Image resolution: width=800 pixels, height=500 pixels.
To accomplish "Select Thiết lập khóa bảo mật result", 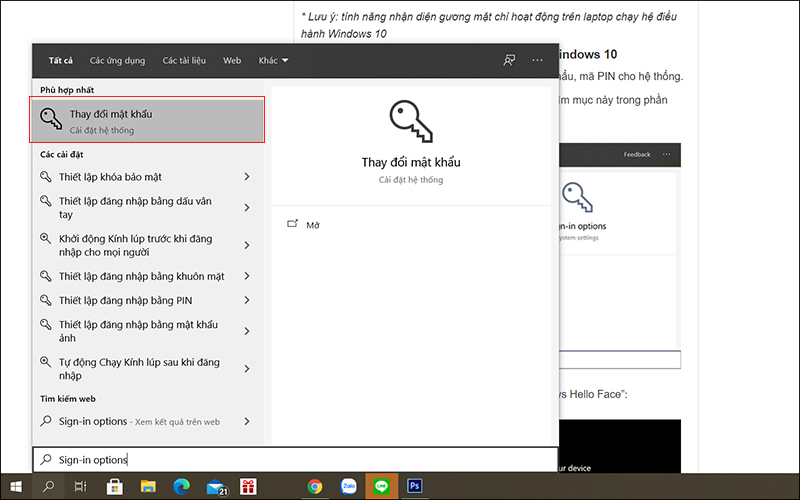I will 110,177.
